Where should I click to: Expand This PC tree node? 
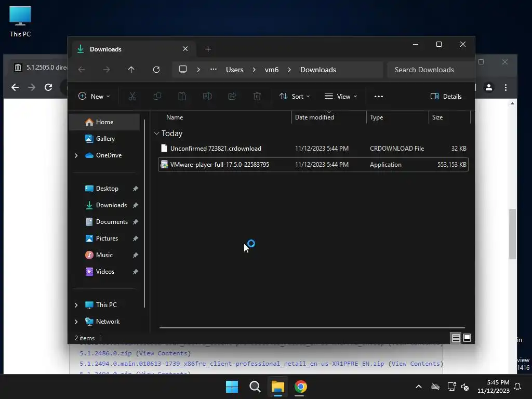pos(76,305)
